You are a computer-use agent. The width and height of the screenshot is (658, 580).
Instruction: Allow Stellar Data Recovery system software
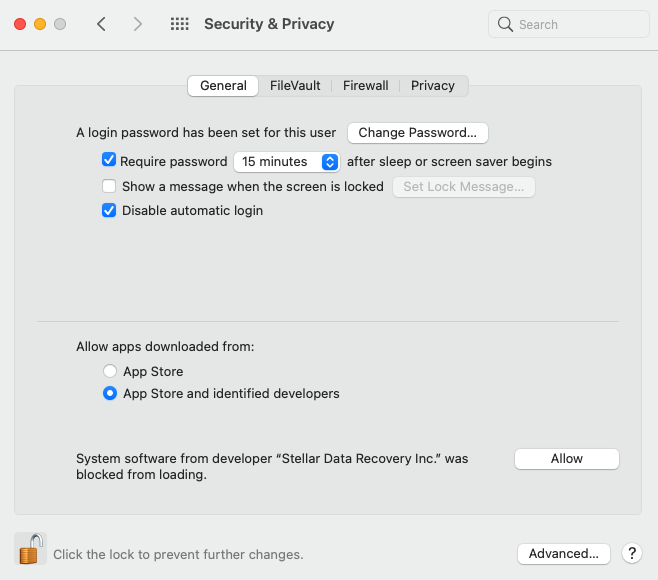[567, 459]
